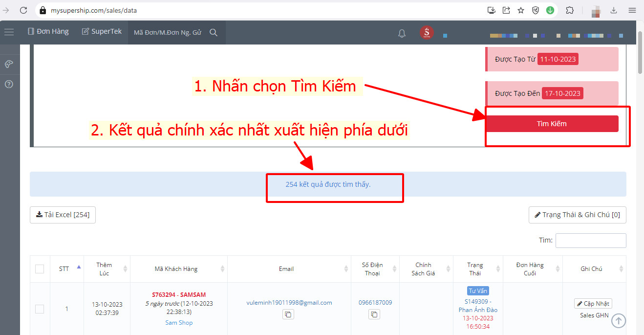Click browser forward arrow
Screen dimensions: 644x335
coord(6,10)
